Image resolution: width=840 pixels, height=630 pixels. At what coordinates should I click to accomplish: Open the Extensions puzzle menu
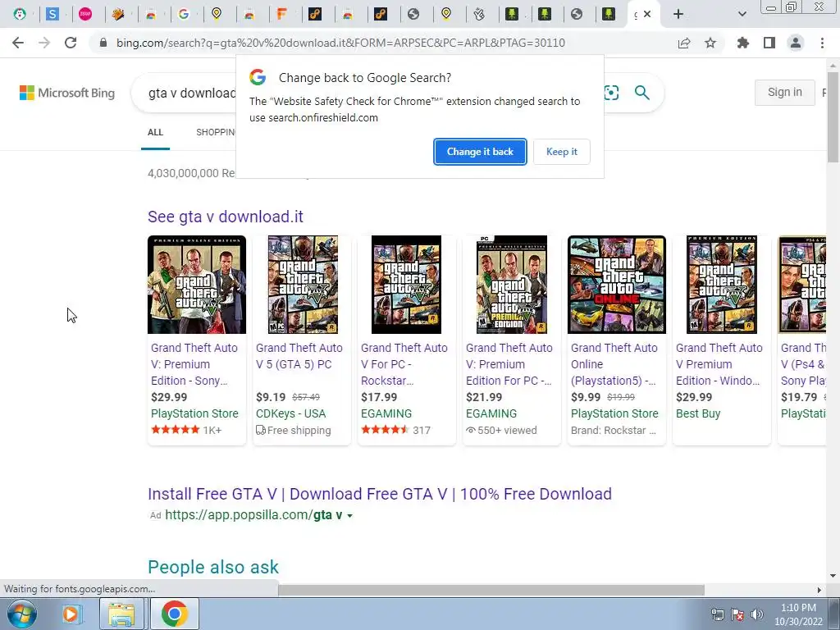tap(743, 43)
